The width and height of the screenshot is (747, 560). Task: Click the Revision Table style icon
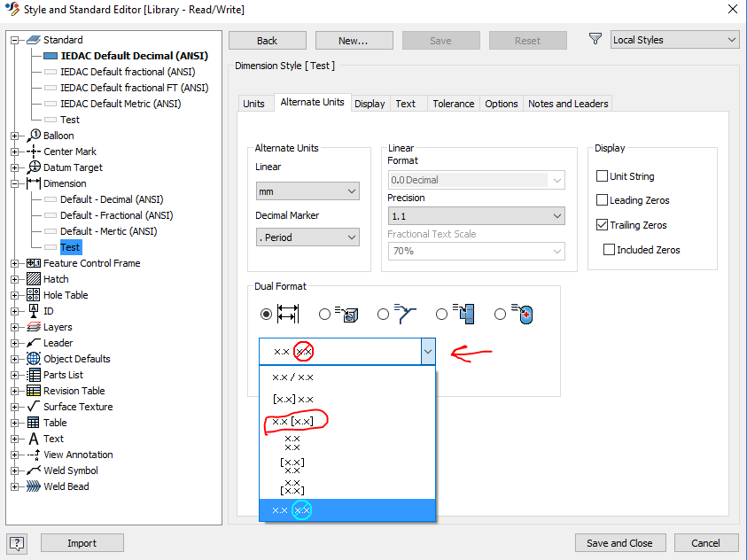coord(34,391)
